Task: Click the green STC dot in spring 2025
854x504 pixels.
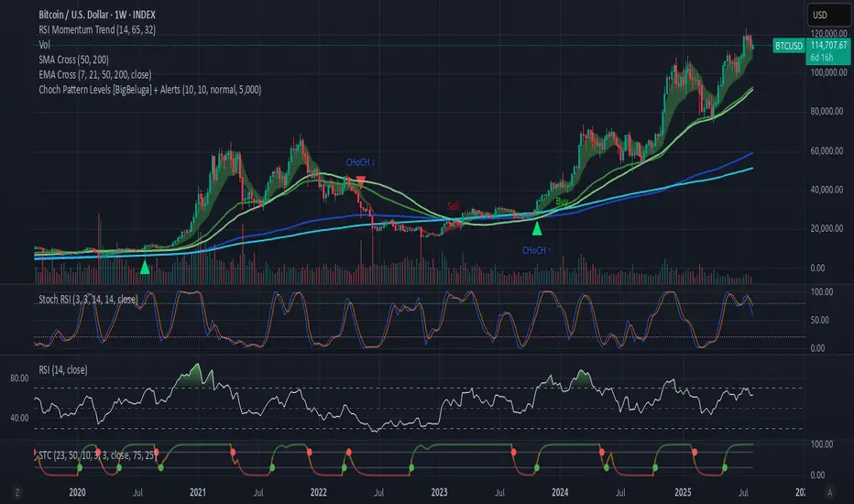Action: coord(725,467)
